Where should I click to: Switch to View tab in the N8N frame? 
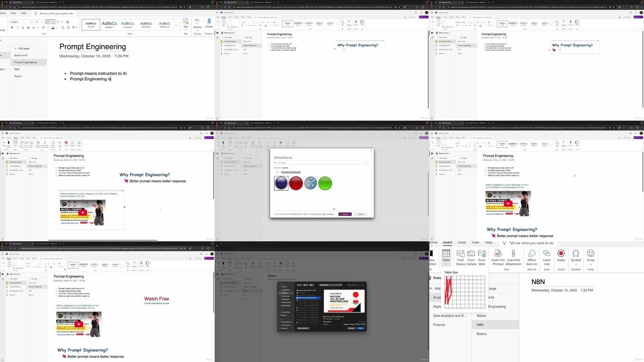point(475,243)
